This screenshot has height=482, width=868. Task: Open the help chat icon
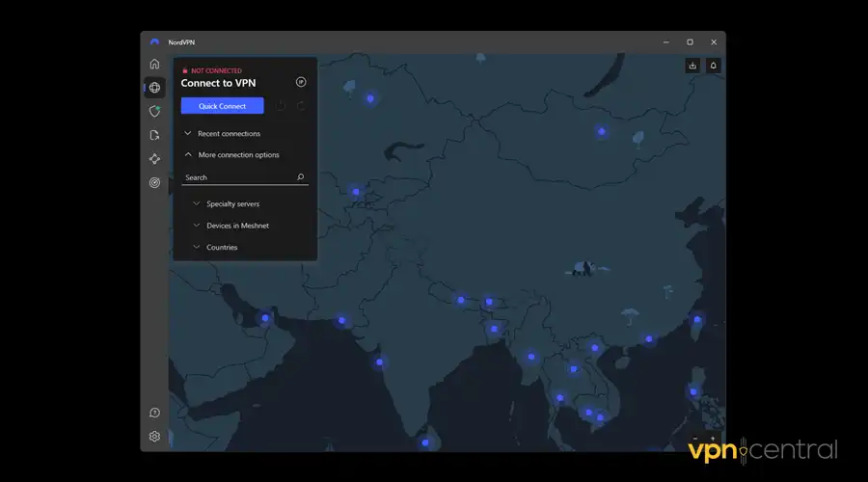click(x=154, y=413)
